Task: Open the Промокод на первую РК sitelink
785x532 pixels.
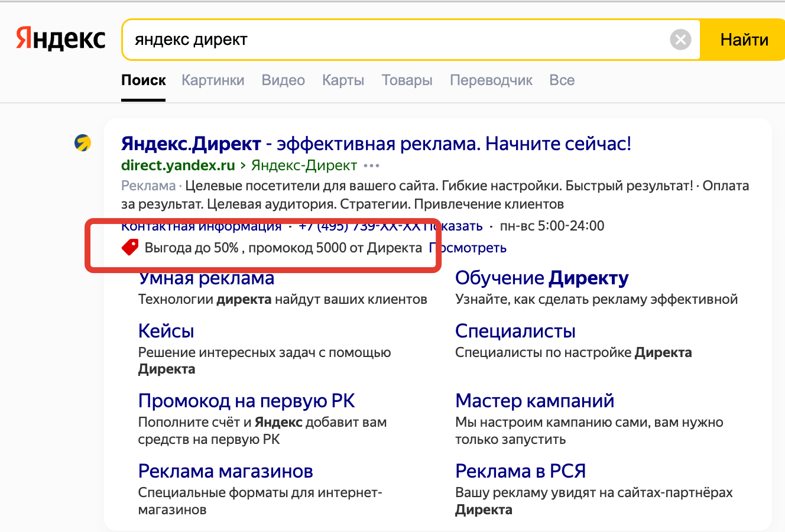Action: [246, 401]
